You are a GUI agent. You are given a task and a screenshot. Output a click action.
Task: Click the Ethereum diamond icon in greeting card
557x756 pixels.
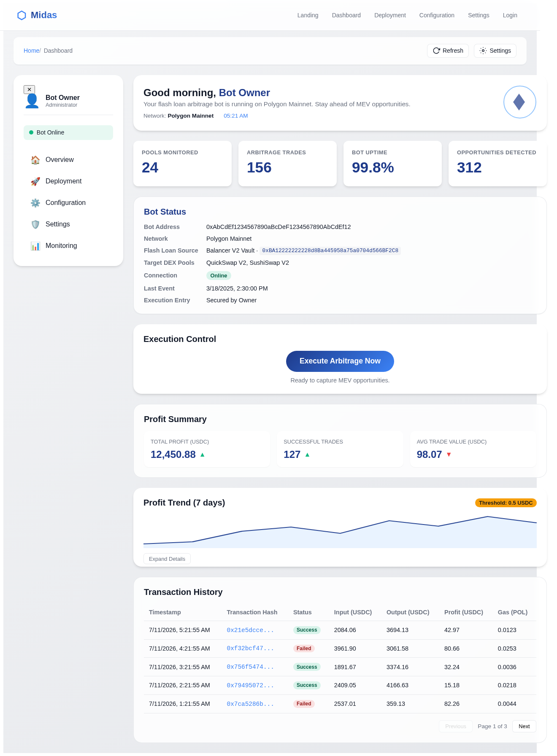[519, 102]
